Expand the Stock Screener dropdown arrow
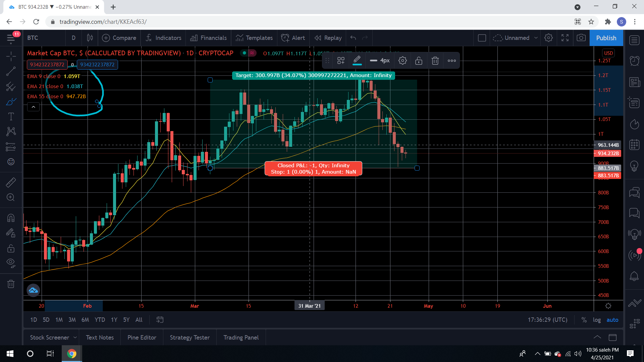 coord(75,338)
